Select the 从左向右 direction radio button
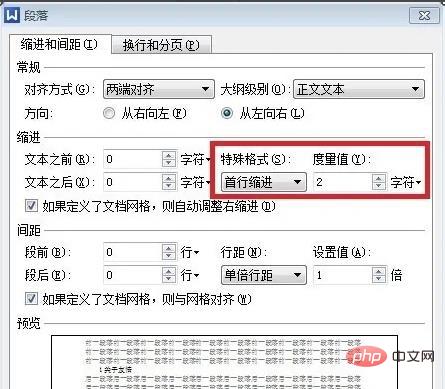The width and height of the screenshot is (445, 389). (227, 113)
